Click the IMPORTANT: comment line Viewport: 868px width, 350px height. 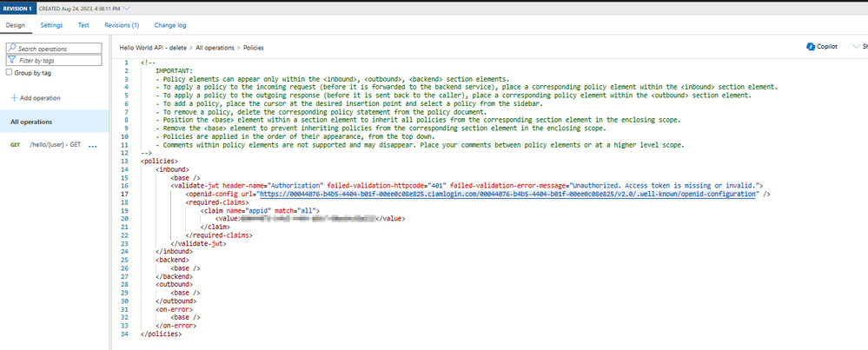click(175, 70)
